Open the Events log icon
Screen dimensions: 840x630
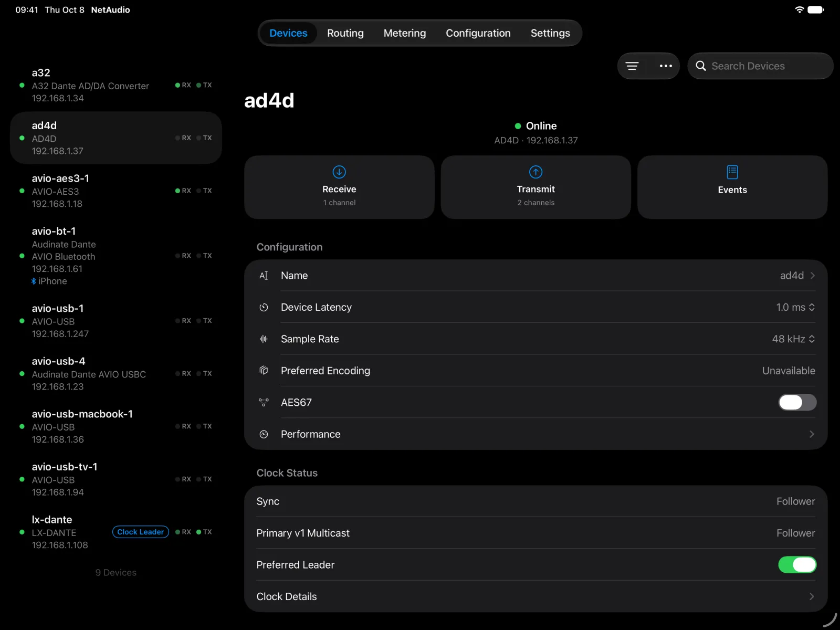point(732,172)
